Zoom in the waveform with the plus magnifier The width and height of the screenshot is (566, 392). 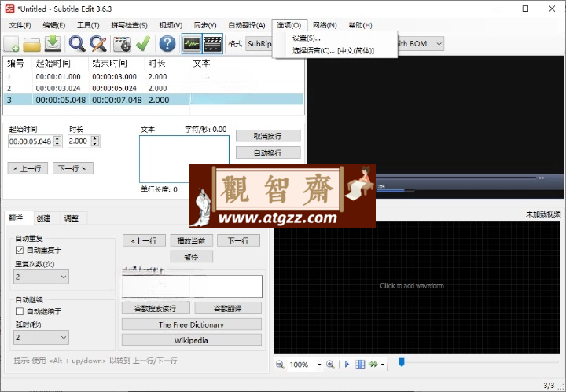click(x=330, y=365)
